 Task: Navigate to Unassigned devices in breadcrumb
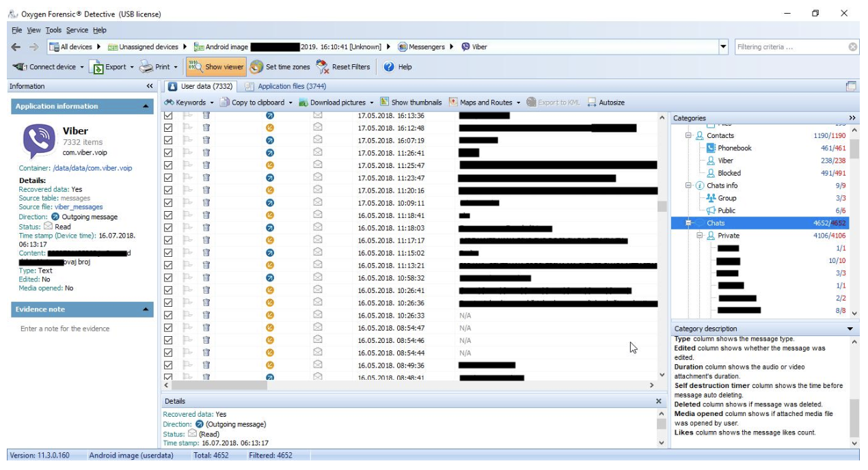(x=144, y=47)
